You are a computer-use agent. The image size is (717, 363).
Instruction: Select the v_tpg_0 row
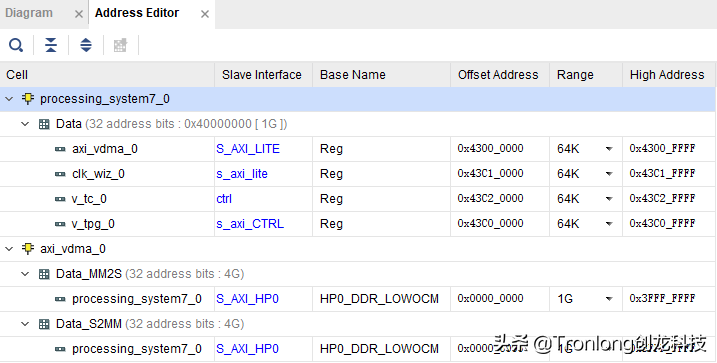pyautogui.click(x=358, y=224)
